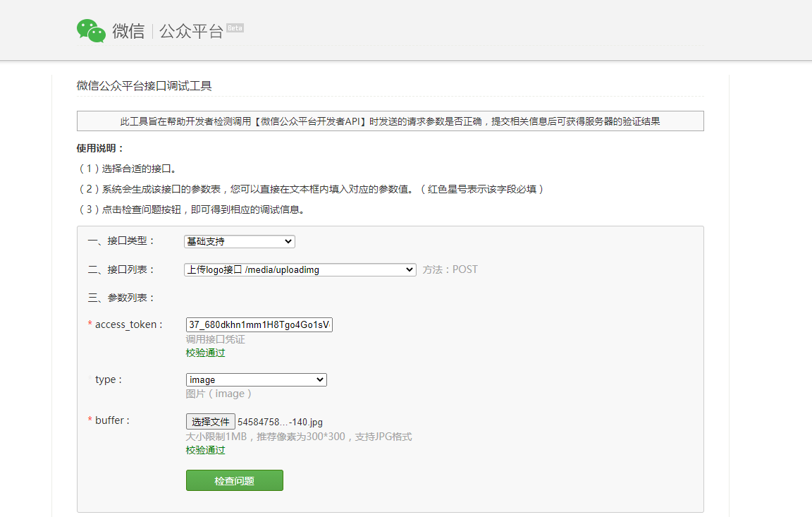This screenshot has height=517, width=812.
Task: Click the 大小限制1MB file size hint
Action: click(x=299, y=437)
